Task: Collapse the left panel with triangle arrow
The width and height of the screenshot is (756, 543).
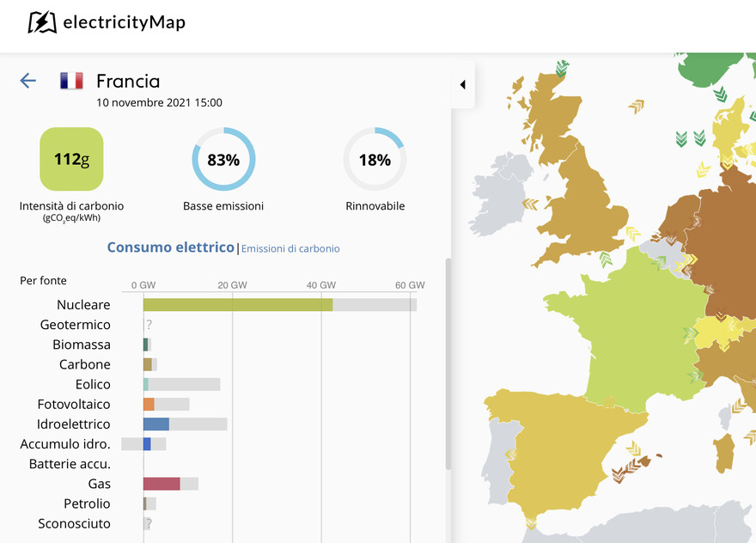Action: click(x=462, y=85)
